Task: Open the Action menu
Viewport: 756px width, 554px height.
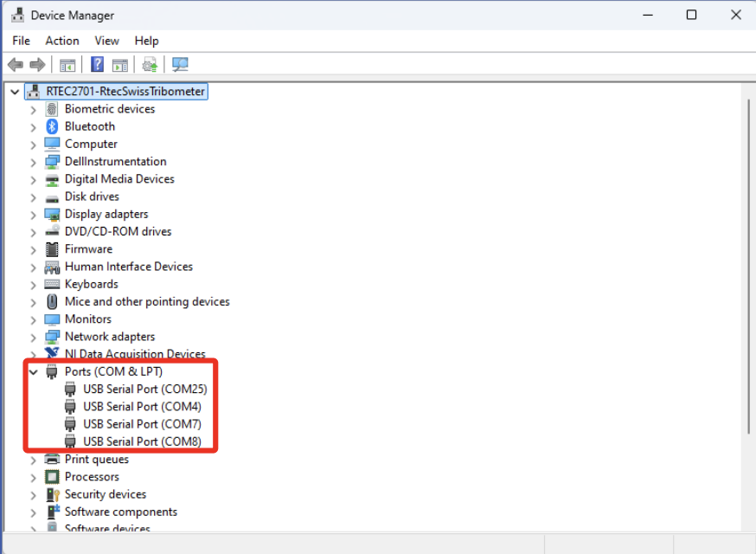Action: click(62, 41)
